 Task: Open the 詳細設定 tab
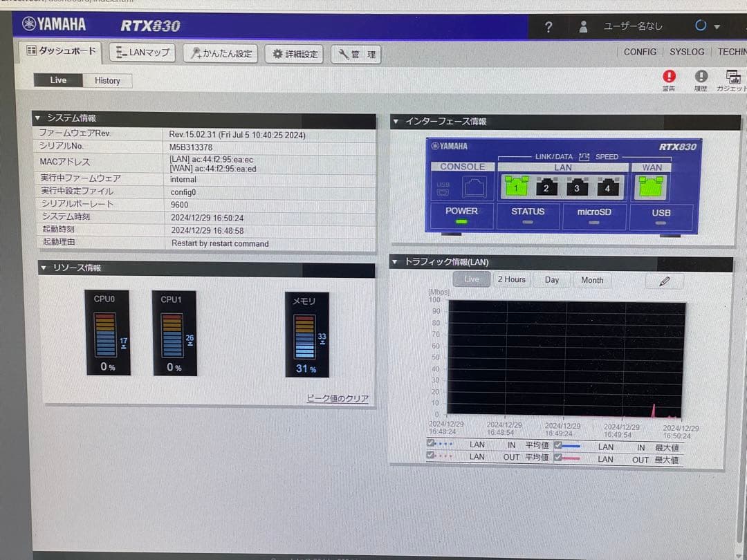(295, 55)
